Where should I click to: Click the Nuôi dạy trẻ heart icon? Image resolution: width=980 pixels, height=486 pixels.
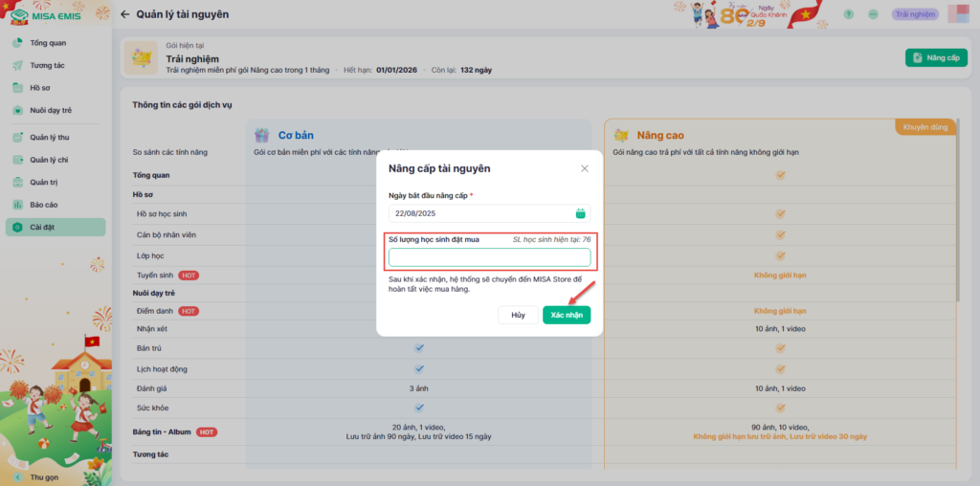coord(18,111)
